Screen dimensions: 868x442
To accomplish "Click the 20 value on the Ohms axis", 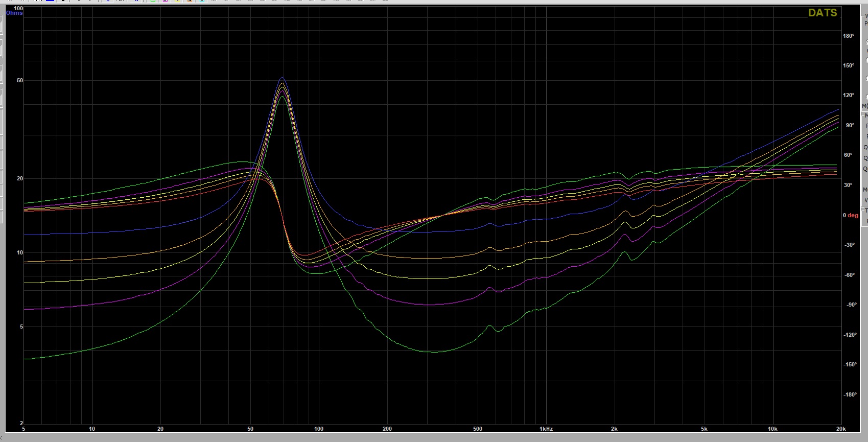I will [x=20, y=179].
